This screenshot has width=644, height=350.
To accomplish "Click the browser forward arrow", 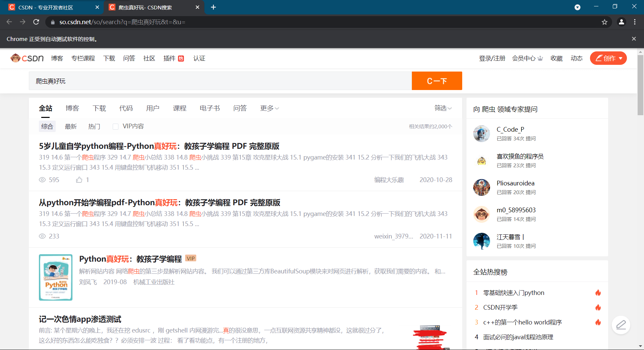I will tap(22, 22).
